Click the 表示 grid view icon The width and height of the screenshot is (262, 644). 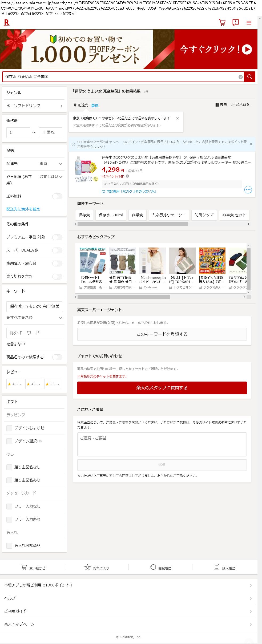[217, 105]
